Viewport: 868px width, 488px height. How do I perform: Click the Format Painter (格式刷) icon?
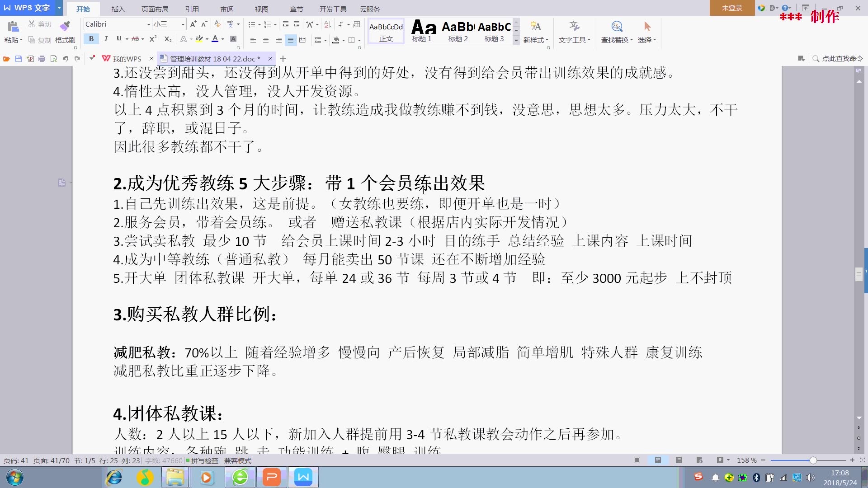(65, 25)
